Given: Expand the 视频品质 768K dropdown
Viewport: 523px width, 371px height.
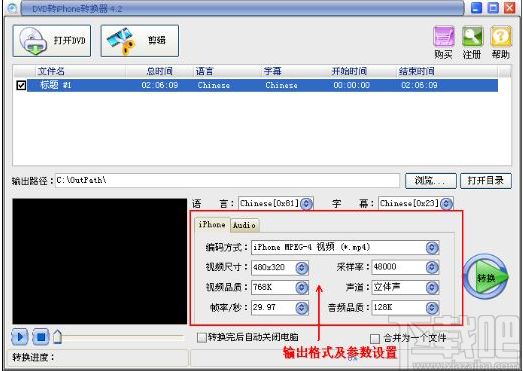Looking at the screenshot, I should (x=302, y=288).
